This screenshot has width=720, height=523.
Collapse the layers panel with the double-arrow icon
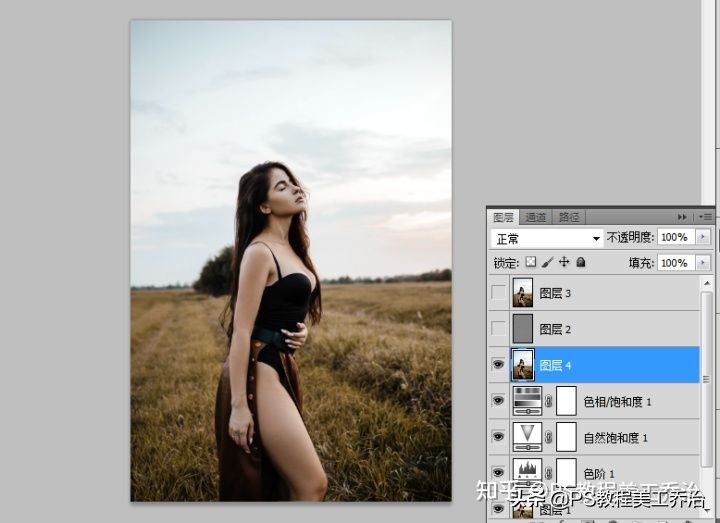[x=682, y=217]
